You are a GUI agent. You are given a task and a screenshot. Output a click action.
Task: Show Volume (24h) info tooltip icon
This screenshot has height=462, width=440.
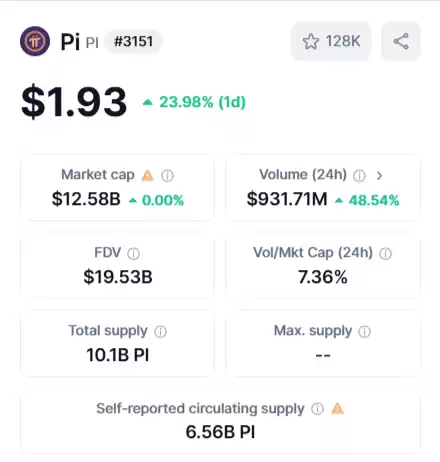tap(359, 175)
